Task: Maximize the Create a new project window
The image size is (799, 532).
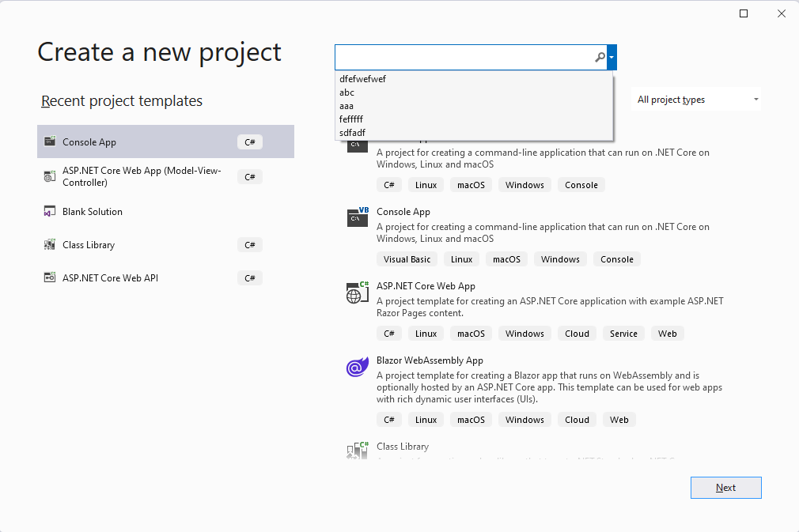Action: point(744,13)
